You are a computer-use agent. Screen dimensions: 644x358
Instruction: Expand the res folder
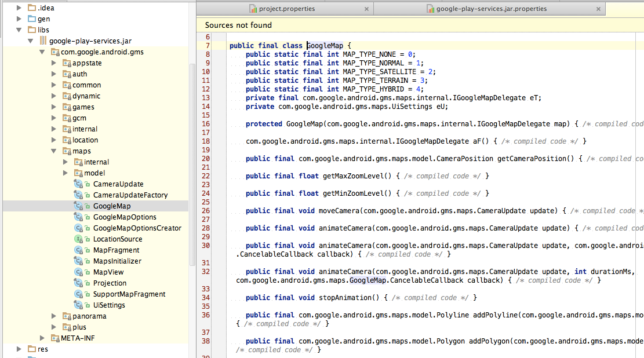pyautogui.click(x=19, y=349)
